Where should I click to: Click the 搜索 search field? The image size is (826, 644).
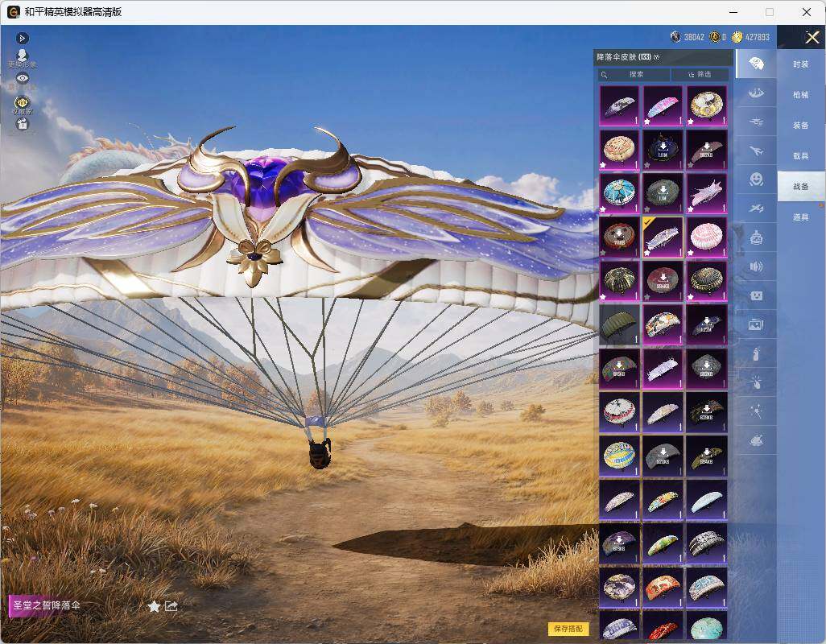(634, 74)
